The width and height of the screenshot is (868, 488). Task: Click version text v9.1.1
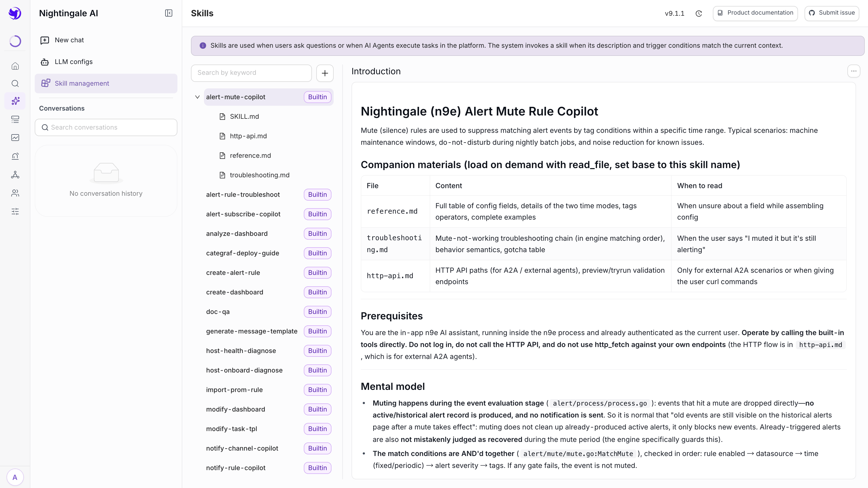click(675, 14)
